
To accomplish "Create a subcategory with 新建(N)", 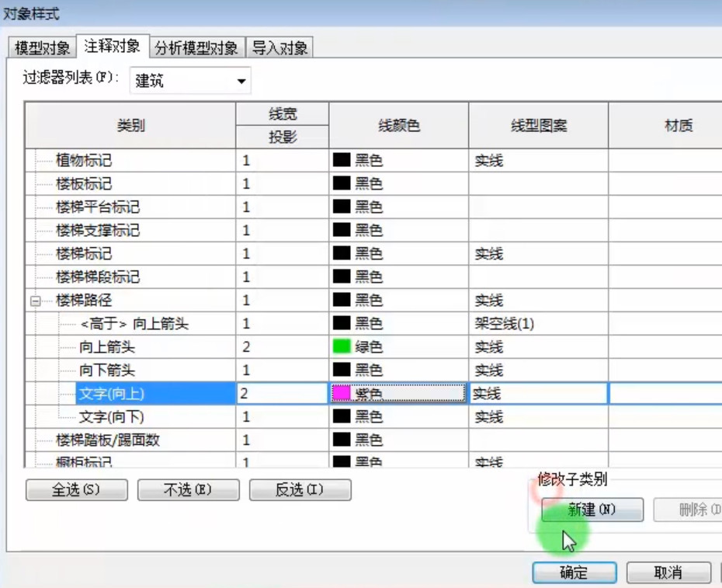I will click(592, 510).
